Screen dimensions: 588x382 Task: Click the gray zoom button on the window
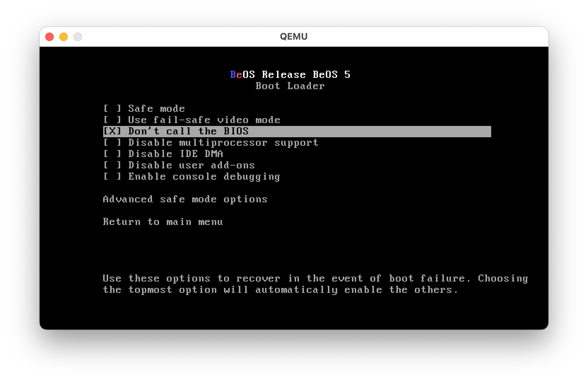[x=78, y=36]
